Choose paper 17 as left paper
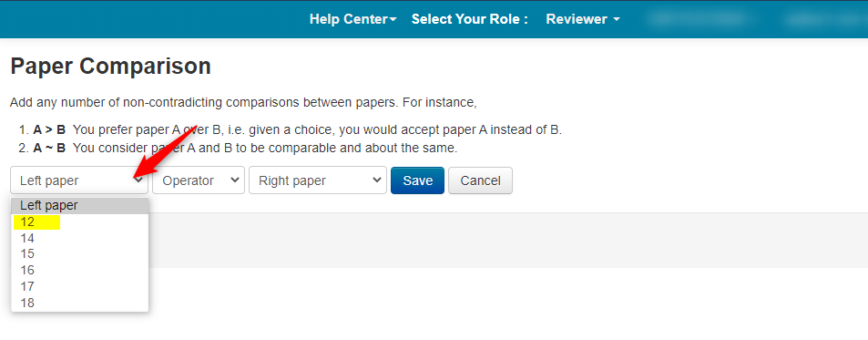The height and width of the screenshot is (340, 868). (x=80, y=286)
